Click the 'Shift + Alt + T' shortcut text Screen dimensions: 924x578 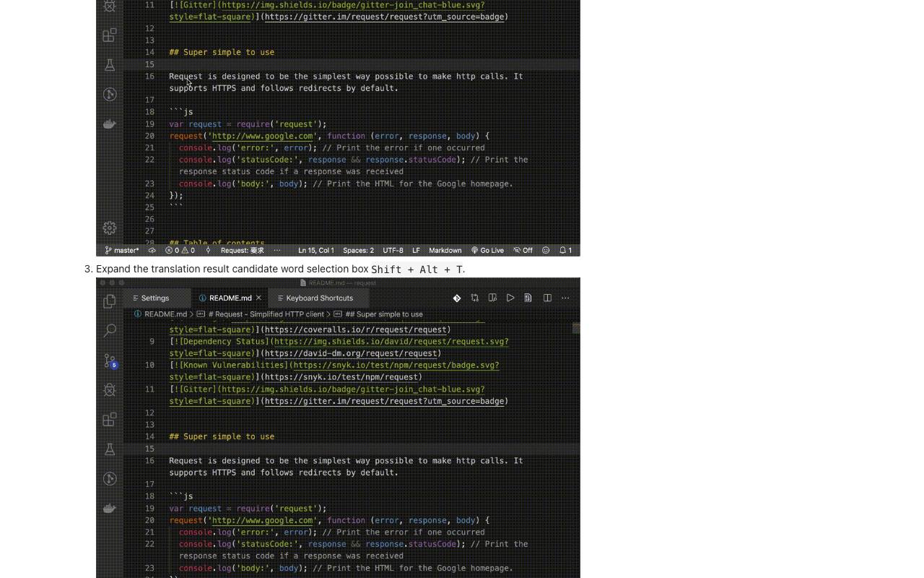click(x=417, y=269)
